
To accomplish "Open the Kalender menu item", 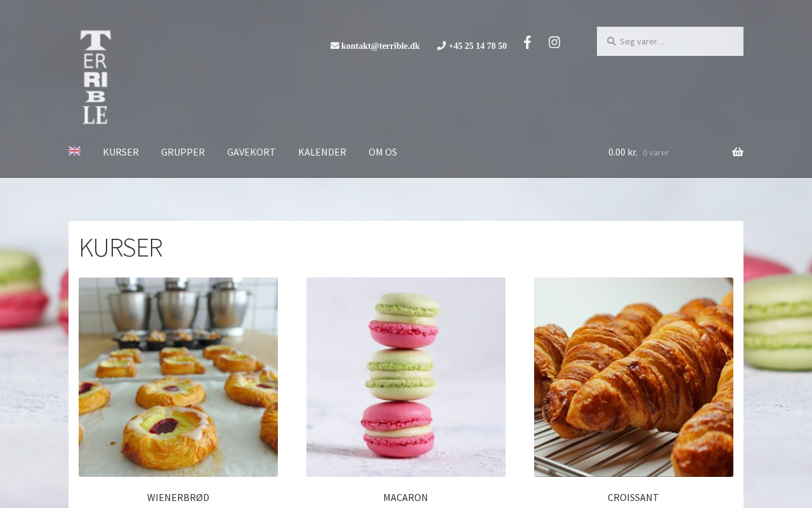I will [322, 152].
